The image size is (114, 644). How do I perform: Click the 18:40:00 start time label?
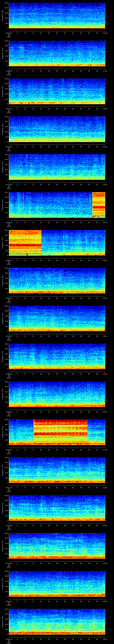(x=9, y=450)
